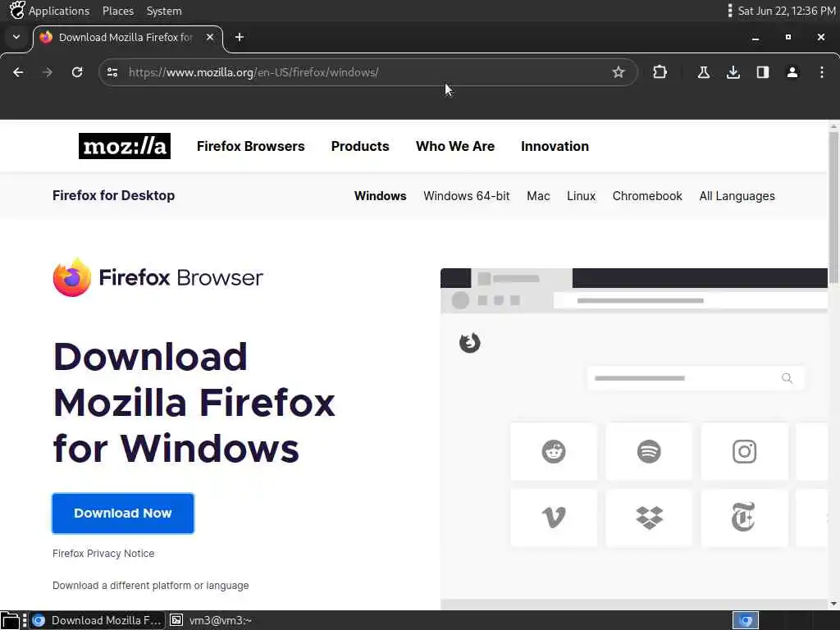This screenshot has height=630, width=840.
Task: Reload the Mozilla page
Action: 77,72
